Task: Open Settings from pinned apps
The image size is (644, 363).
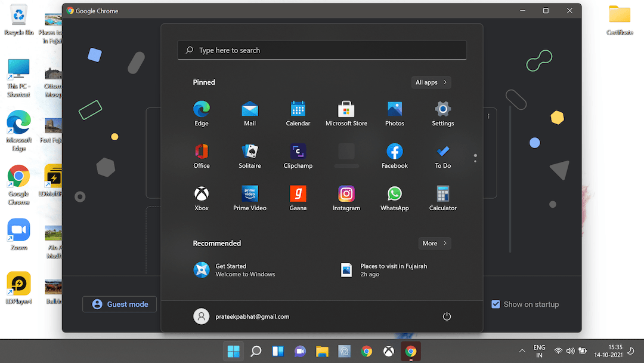Action: click(x=442, y=114)
